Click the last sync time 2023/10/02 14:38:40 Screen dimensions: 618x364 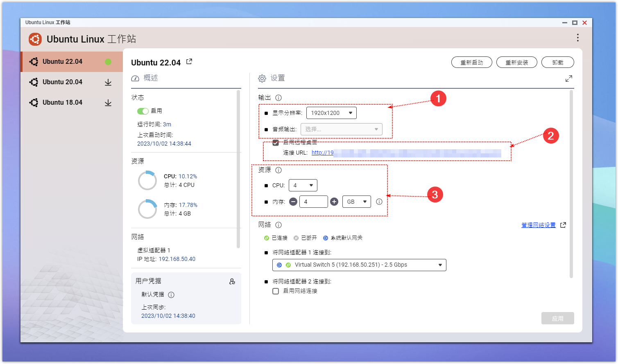168,316
